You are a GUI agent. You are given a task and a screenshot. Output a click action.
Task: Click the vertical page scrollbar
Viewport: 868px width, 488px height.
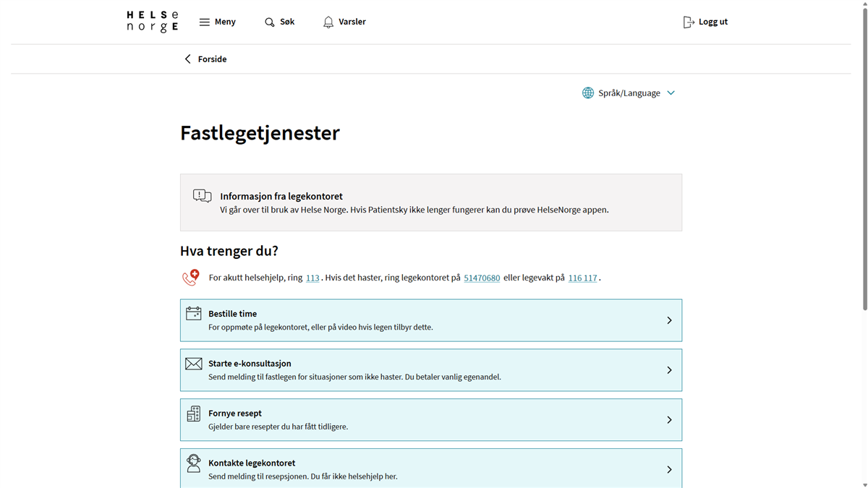[864, 159]
